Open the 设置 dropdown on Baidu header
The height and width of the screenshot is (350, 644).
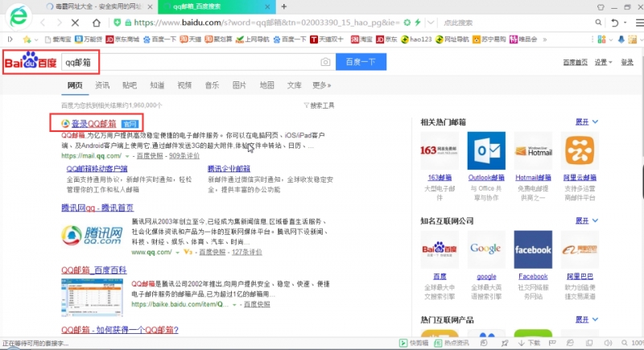(603, 63)
